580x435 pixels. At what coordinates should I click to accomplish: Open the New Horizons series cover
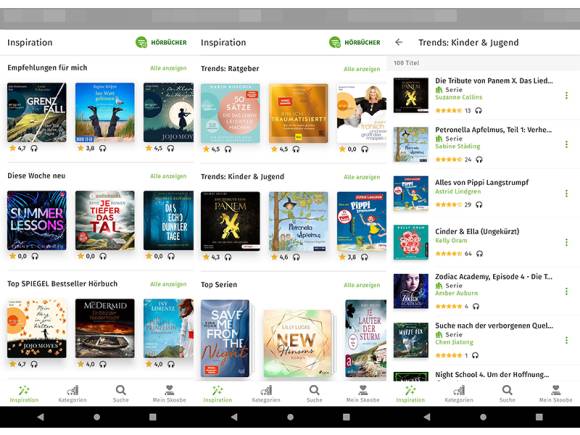tap(298, 343)
